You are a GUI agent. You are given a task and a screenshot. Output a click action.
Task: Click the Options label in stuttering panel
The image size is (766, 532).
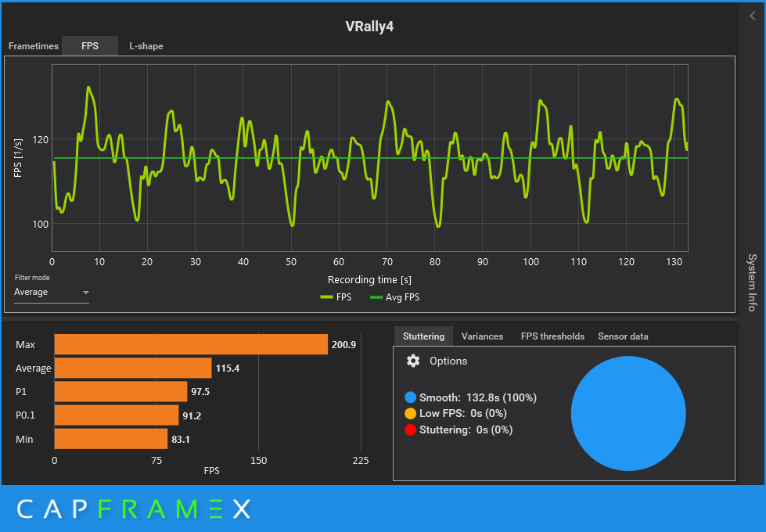448,361
